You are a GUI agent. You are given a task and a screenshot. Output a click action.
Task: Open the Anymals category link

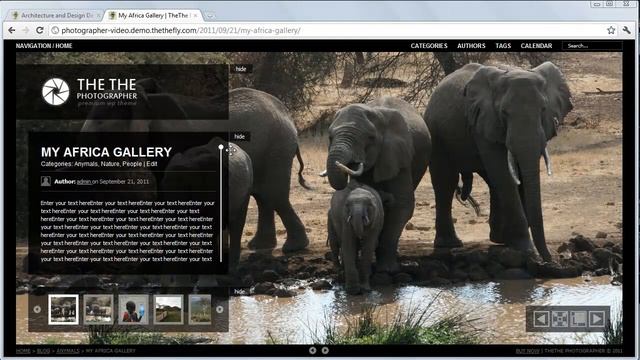point(86,164)
